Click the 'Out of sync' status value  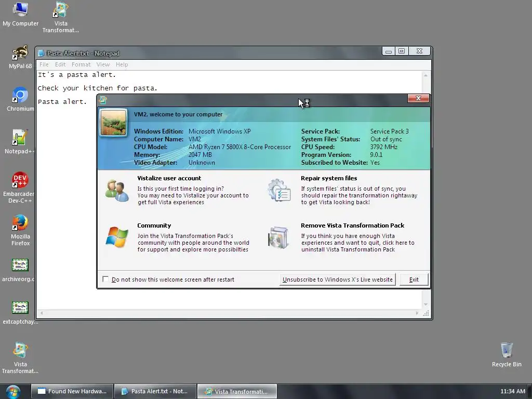point(386,139)
